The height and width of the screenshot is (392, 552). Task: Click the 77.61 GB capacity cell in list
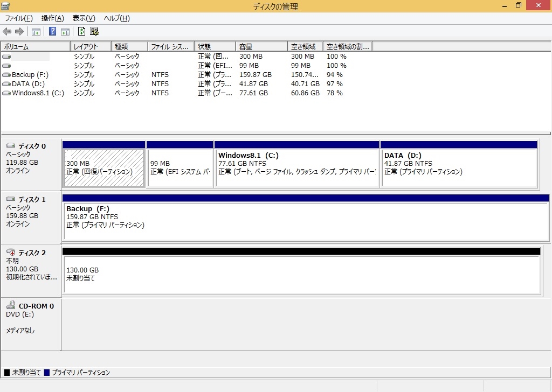(x=253, y=93)
